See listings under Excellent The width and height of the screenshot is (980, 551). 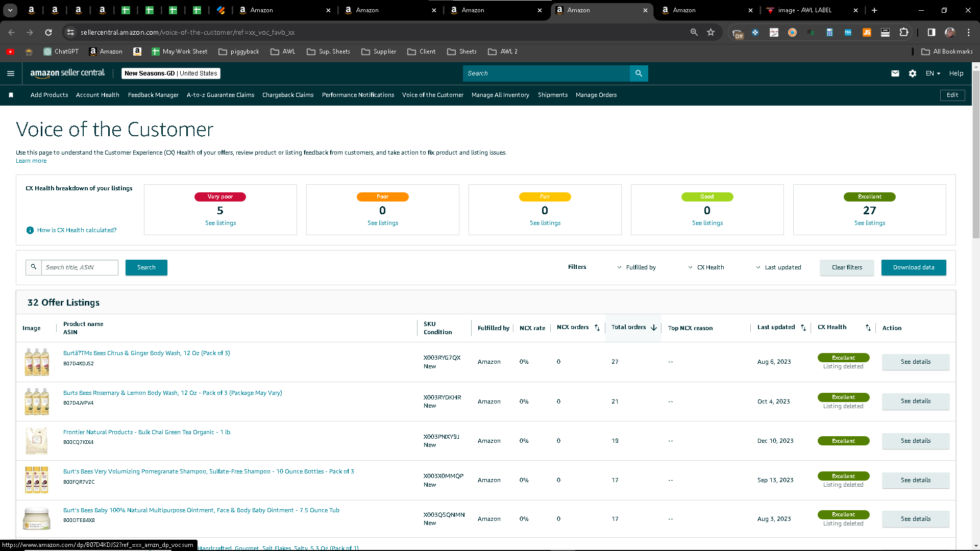point(870,223)
